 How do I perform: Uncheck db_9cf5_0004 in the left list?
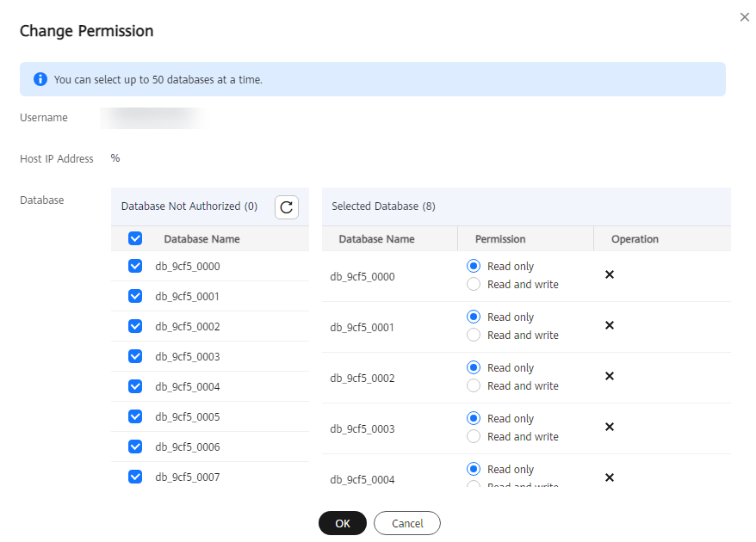(x=135, y=386)
